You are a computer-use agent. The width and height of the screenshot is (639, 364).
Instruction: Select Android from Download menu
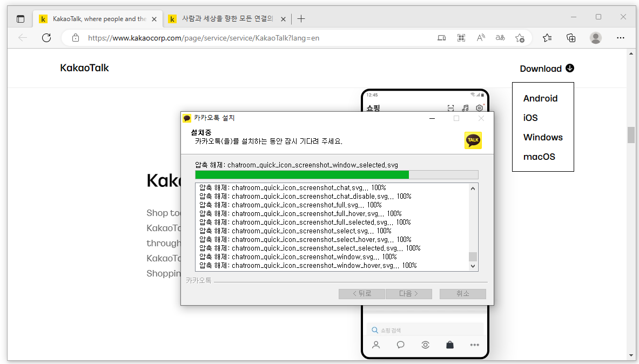point(540,98)
